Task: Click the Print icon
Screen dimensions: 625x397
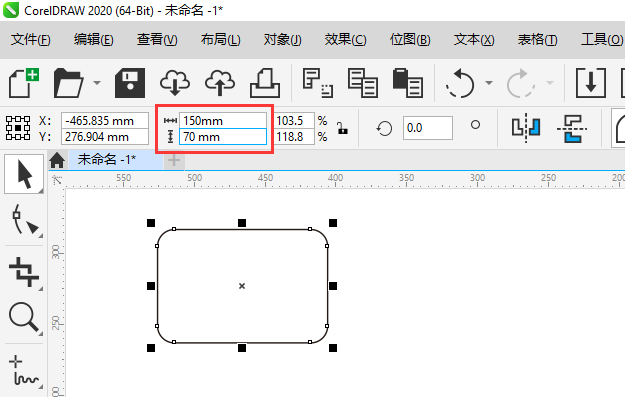Action: point(265,83)
